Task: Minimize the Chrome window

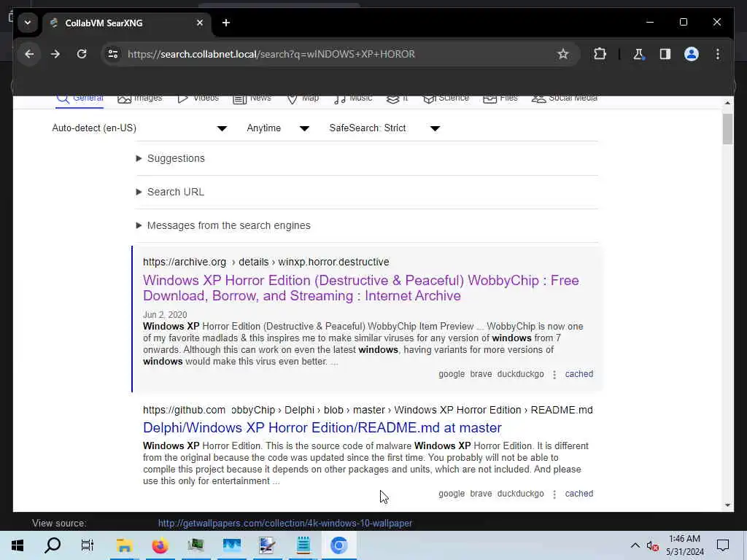Action: [x=650, y=22]
